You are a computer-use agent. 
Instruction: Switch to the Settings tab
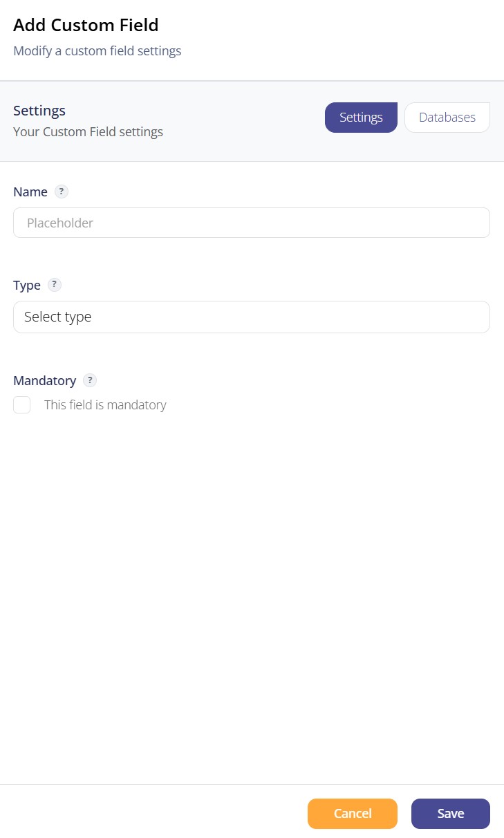coord(361,118)
